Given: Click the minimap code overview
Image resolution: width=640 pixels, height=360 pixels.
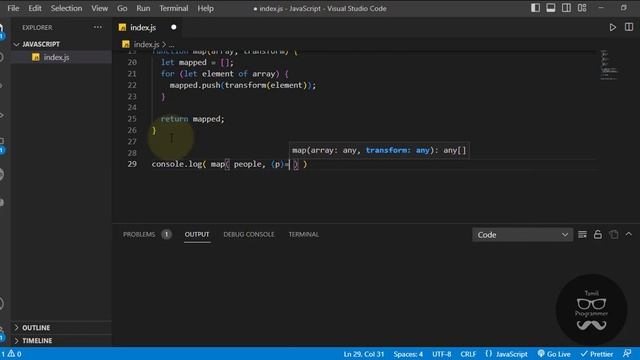Looking at the screenshot, I should pos(609,65).
